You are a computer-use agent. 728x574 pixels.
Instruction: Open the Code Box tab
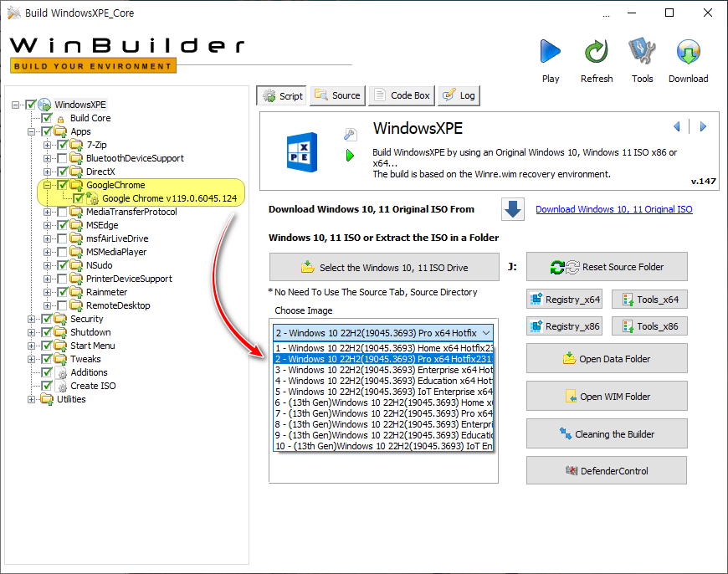click(402, 95)
